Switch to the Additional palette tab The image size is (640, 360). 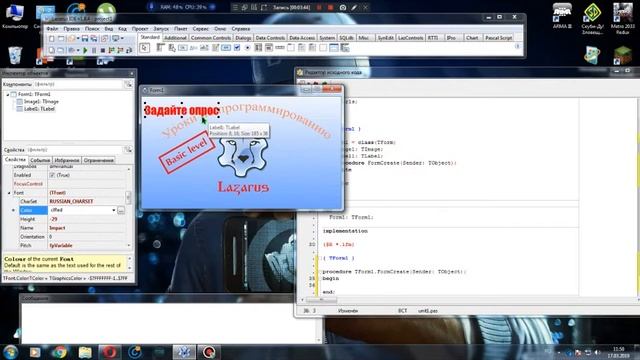175,38
